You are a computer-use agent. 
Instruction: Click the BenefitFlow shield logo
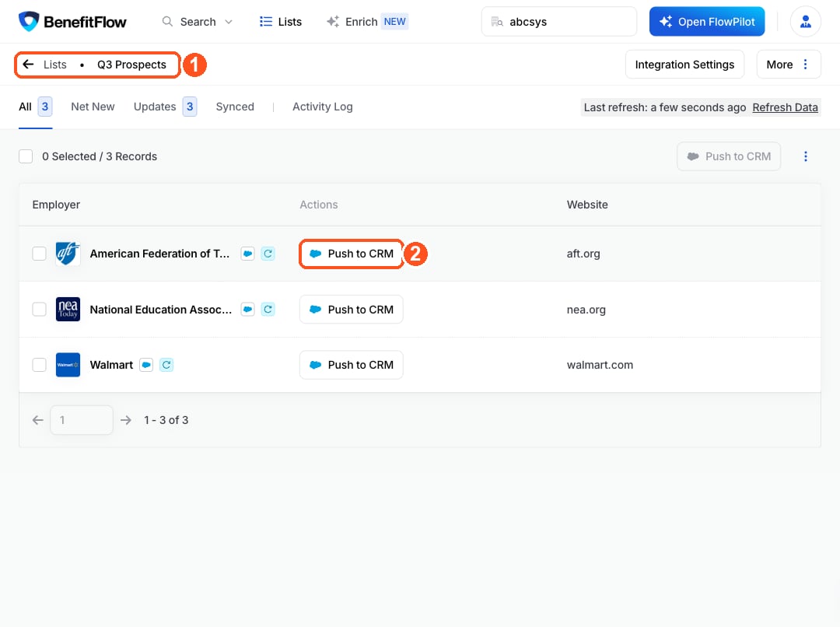(x=29, y=22)
